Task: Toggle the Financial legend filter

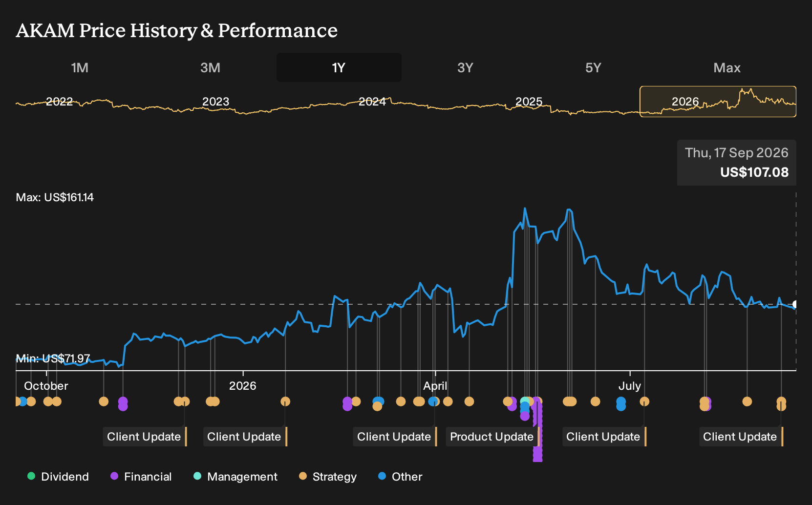Action: click(141, 477)
